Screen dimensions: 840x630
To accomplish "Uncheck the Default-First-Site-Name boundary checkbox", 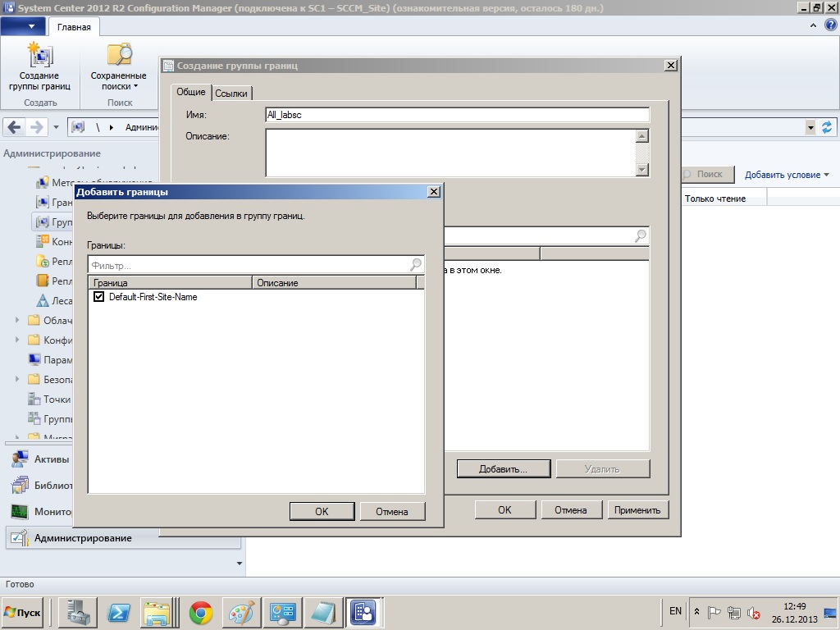I will [98, 296].
